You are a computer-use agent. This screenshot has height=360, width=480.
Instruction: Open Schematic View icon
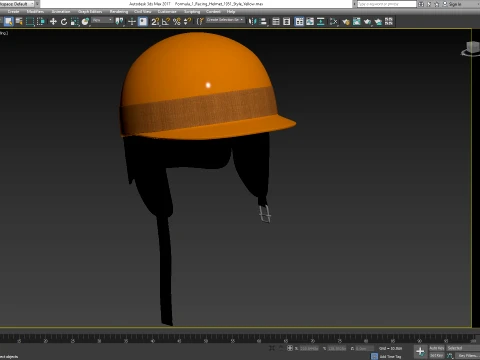(x=321, y=22)
